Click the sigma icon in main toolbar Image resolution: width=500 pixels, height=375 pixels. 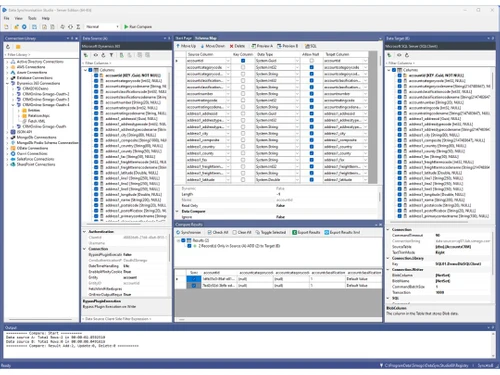point(78,27)
